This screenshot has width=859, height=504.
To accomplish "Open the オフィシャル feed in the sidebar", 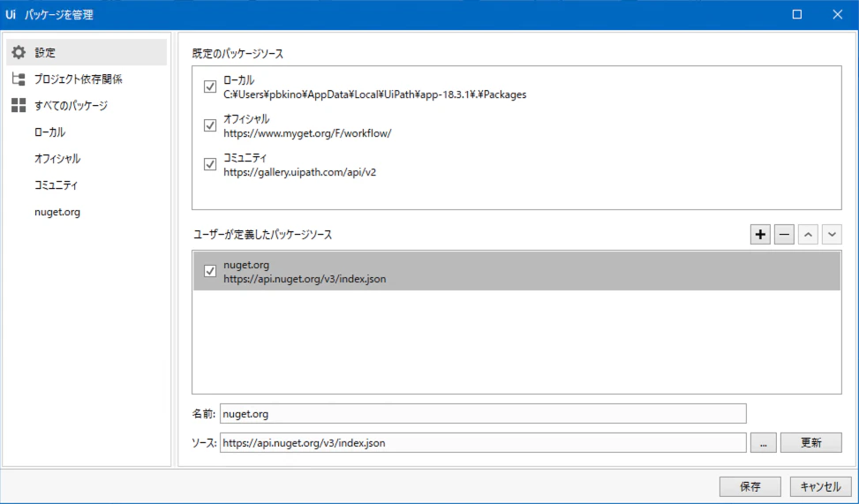I will [57, 159].
